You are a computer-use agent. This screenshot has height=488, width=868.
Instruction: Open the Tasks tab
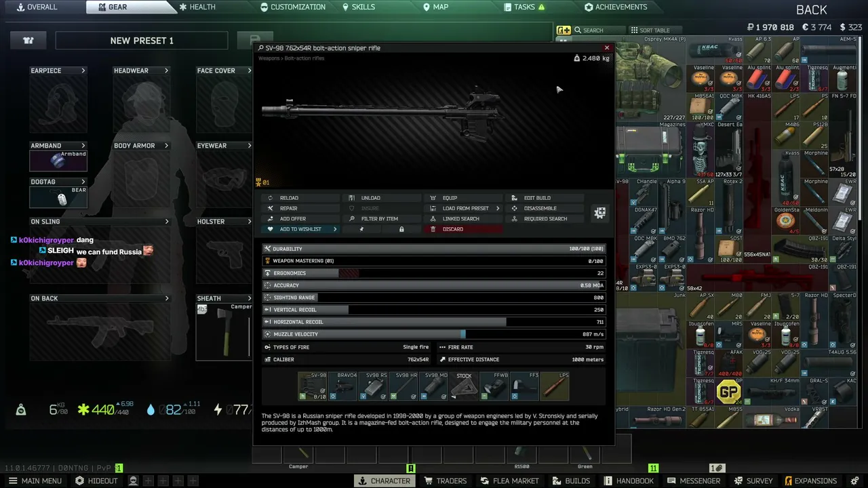coord(525,7)
